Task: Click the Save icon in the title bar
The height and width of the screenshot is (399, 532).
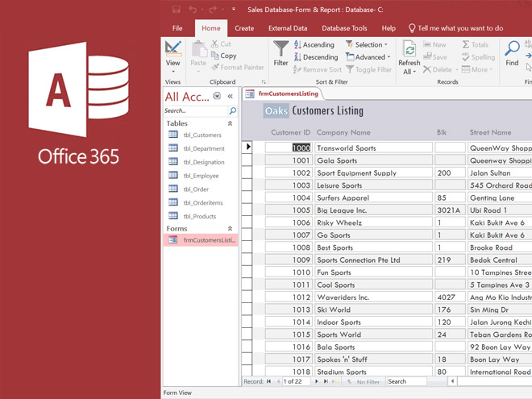Action: click(x=176, y=10)
